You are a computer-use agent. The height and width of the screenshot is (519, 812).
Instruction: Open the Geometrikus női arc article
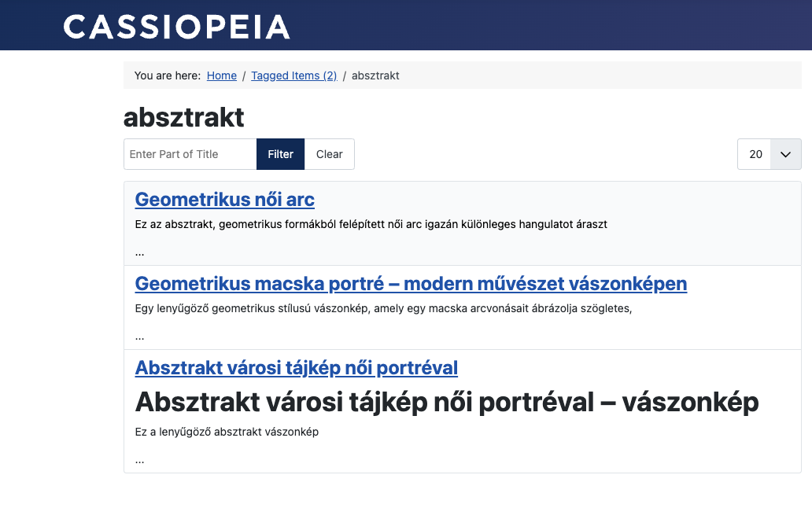[x=224, y=200]
